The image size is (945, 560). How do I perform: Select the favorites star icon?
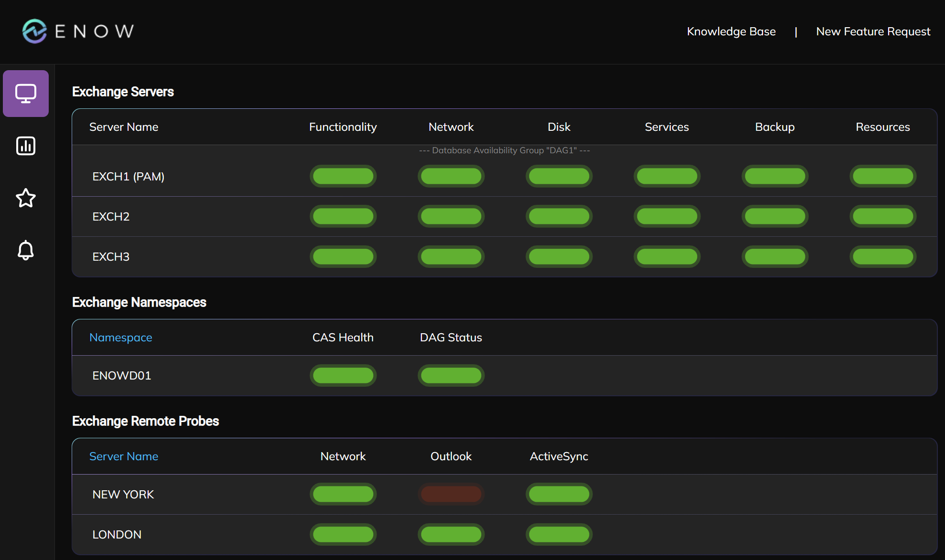[26, 198]
